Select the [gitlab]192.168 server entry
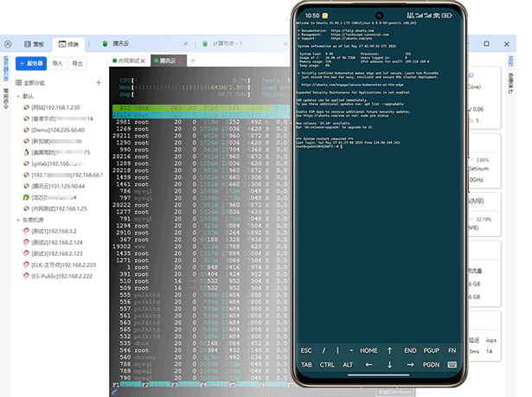 (54, 163)
